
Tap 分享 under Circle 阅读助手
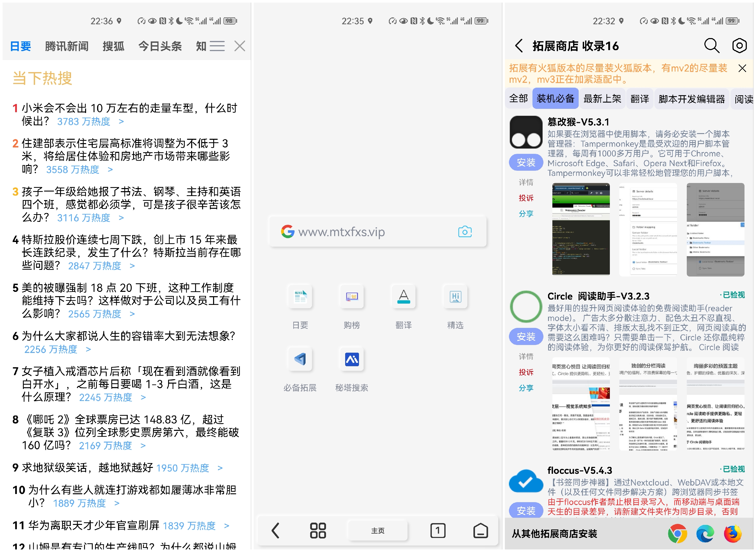click(526, 388)
